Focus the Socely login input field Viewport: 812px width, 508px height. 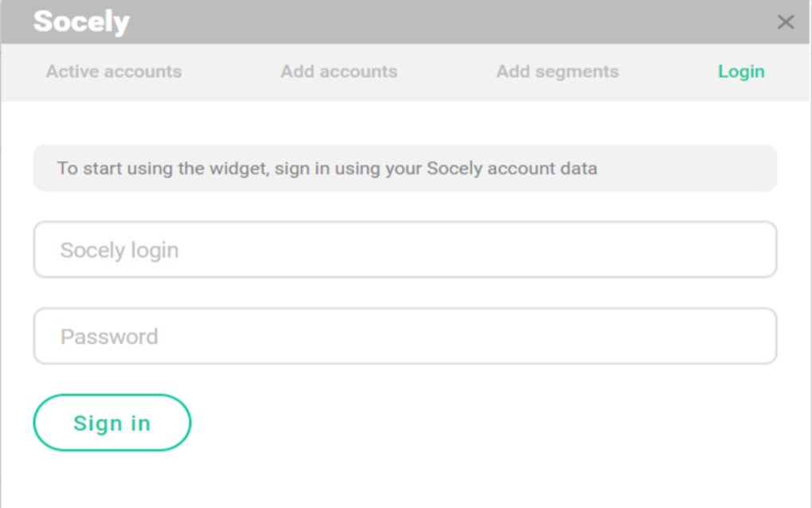[404, 250]
